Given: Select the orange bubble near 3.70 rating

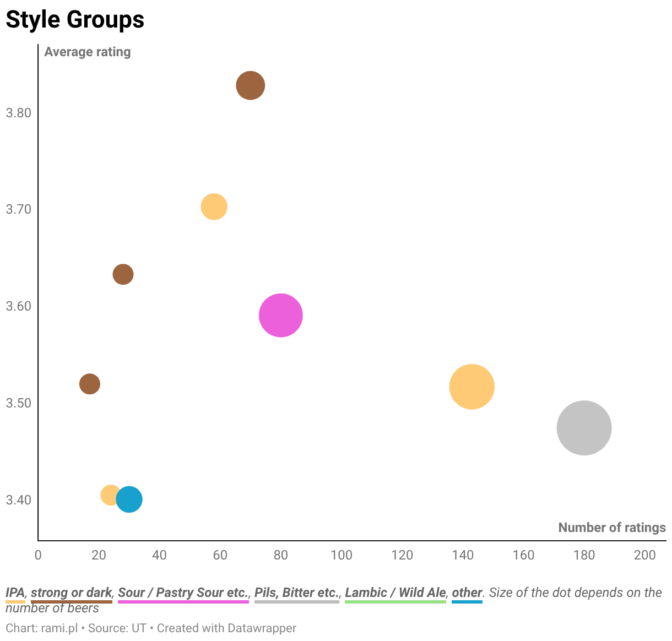Looking at the screenshot, I should (x=214, y=207).
